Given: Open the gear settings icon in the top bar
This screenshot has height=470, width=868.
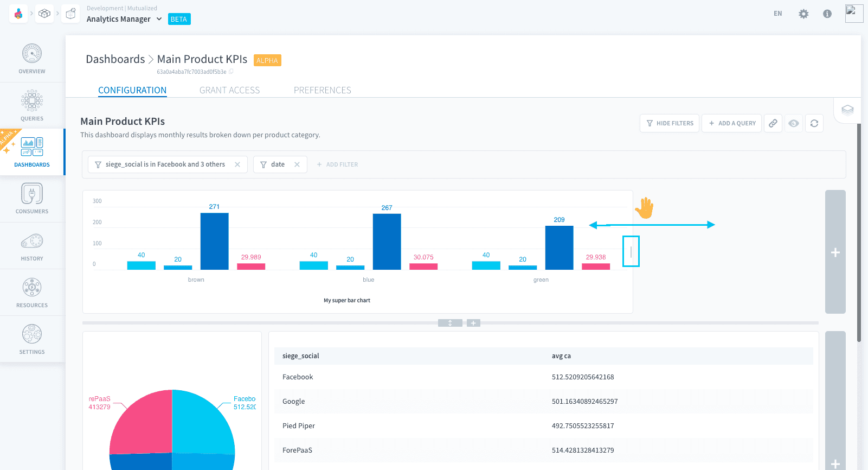Looking at the screenshot, I should pos(803,14).
